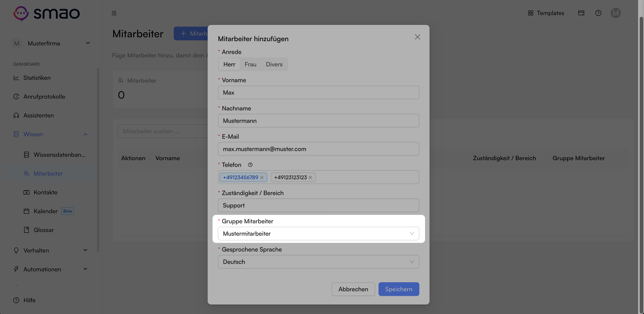Click the Automationen lightning icon
Screen dimensions: 644x314
(16, 269)
